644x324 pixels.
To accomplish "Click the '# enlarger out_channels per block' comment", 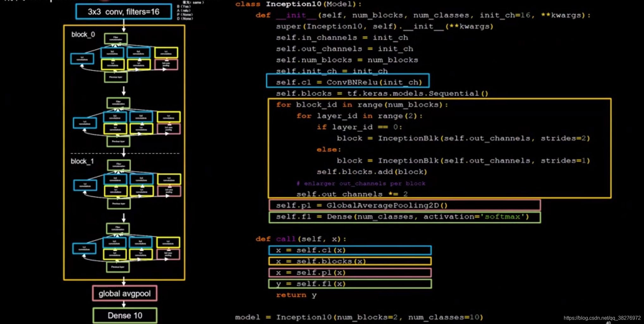I will point(361,184).
